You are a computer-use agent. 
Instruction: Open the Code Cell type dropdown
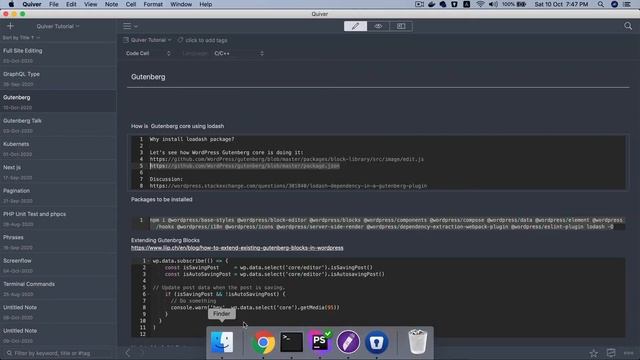pyautogui.click(x=148, y=53)
